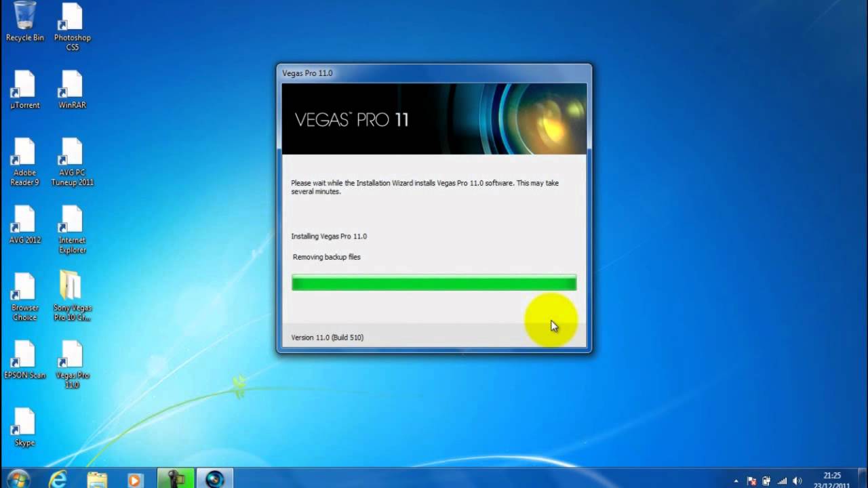Open the network signal tray icon
The image size is (868, 488).
(782, 481)
